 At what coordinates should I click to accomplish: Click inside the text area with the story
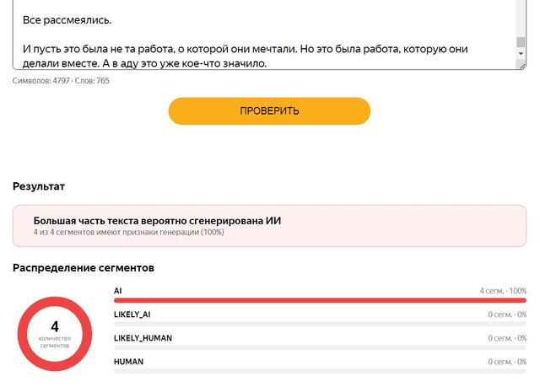[x=264, y=35]
